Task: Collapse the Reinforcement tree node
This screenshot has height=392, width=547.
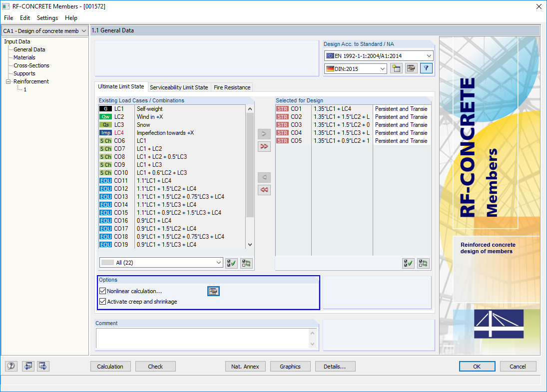Action: 8,81
